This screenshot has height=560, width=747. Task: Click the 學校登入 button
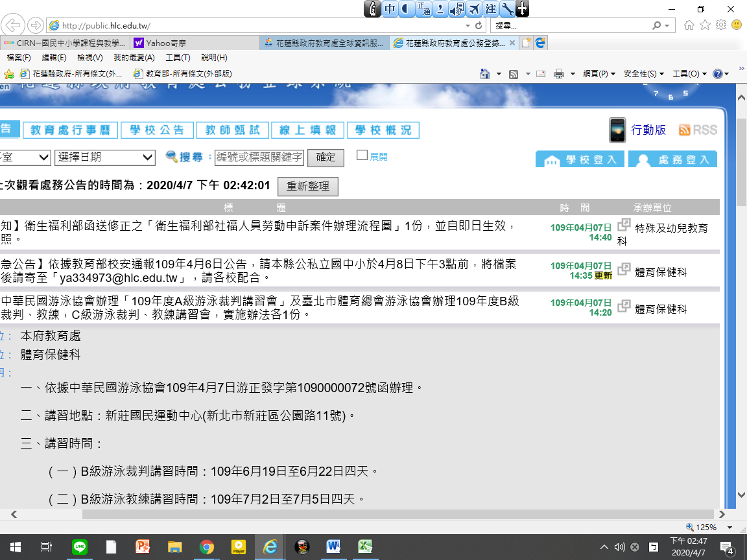(580, 159)
